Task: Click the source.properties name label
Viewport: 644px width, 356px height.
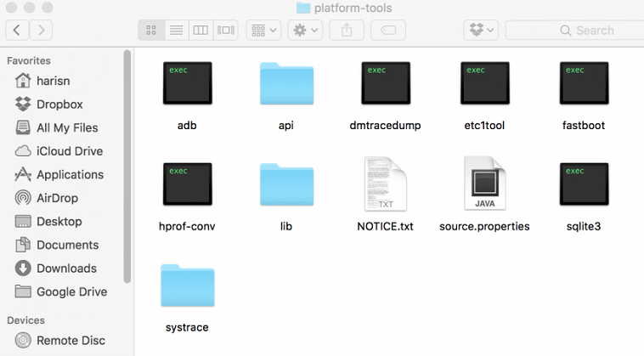Action: [x=484, y=226]
